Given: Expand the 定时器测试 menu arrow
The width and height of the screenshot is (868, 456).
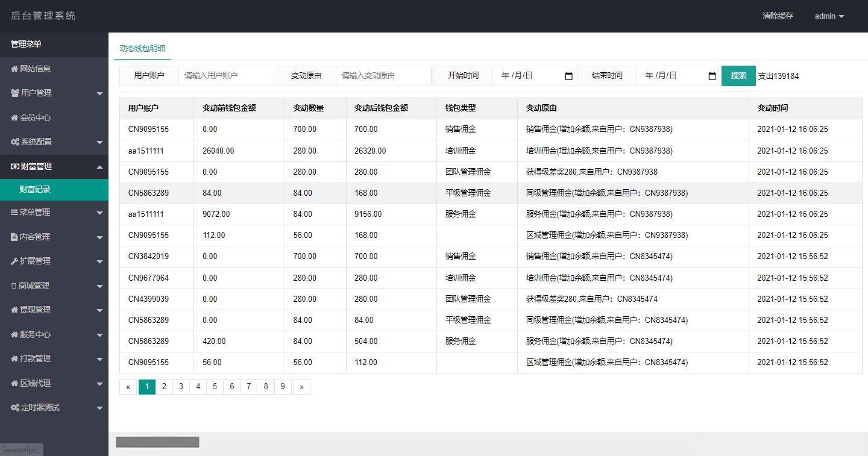Looking at the screenshot, I should coord(99,408).
